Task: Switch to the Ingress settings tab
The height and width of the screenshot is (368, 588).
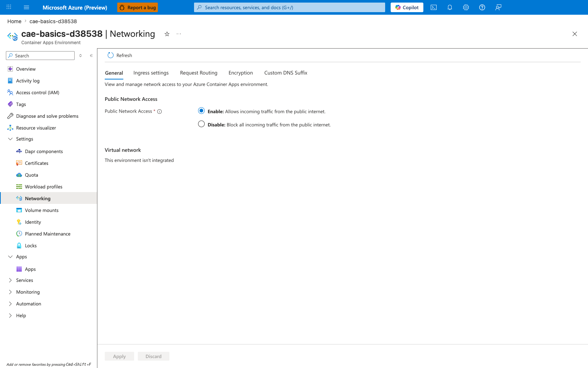Action: tap(151, 73)
